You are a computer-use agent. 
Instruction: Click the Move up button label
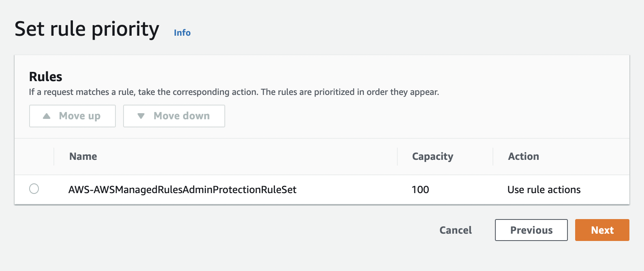coord(80,116)
